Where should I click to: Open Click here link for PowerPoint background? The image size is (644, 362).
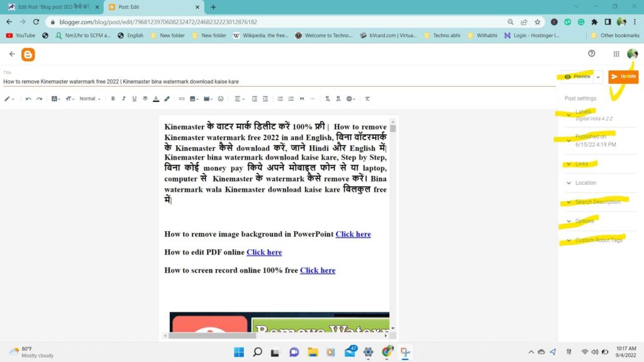point(353,234)
